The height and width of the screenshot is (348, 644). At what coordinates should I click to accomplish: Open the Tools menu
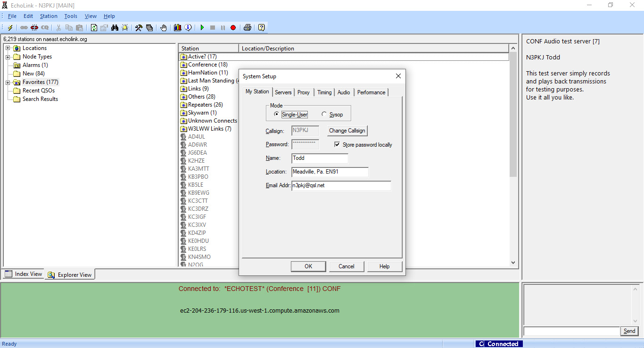coord(71,16)
